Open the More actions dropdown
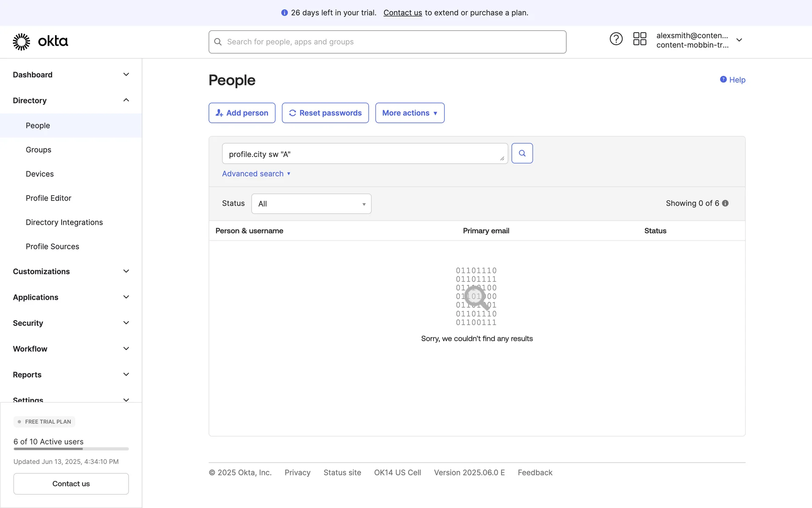This screenshot has width=812, height=508. (409, 113)
